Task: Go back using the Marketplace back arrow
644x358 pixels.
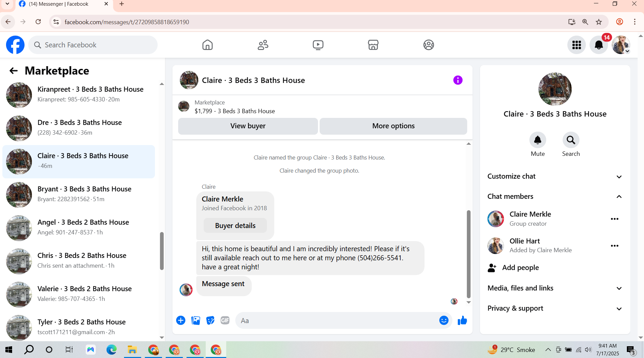Action: [13, 71]
